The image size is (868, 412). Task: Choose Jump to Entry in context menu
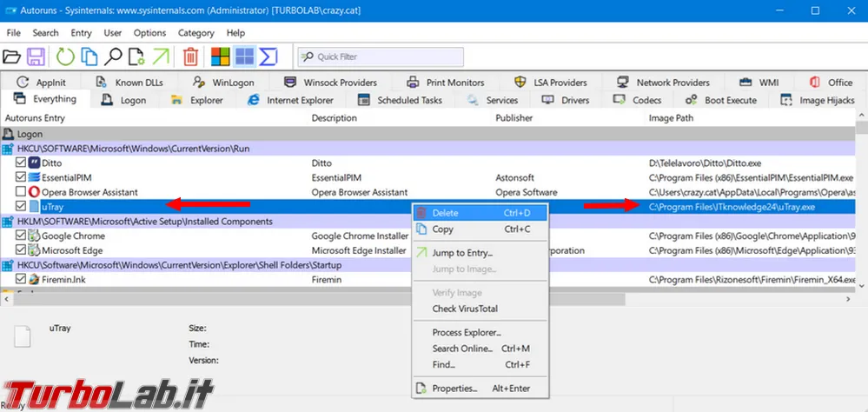click(480, 253)
